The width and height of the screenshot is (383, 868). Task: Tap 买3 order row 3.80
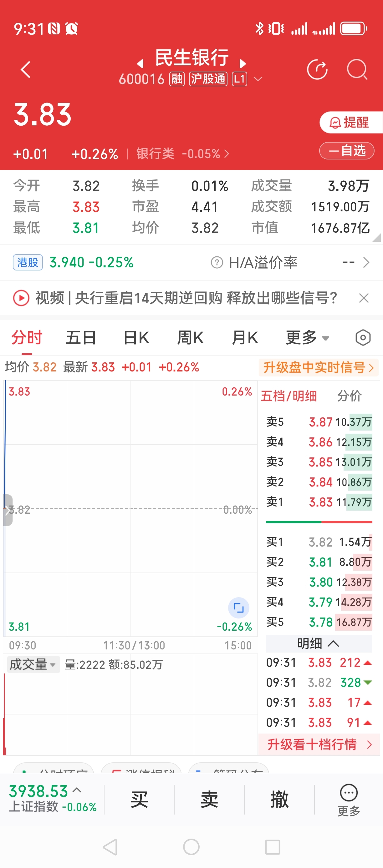(x=319, y=582)
